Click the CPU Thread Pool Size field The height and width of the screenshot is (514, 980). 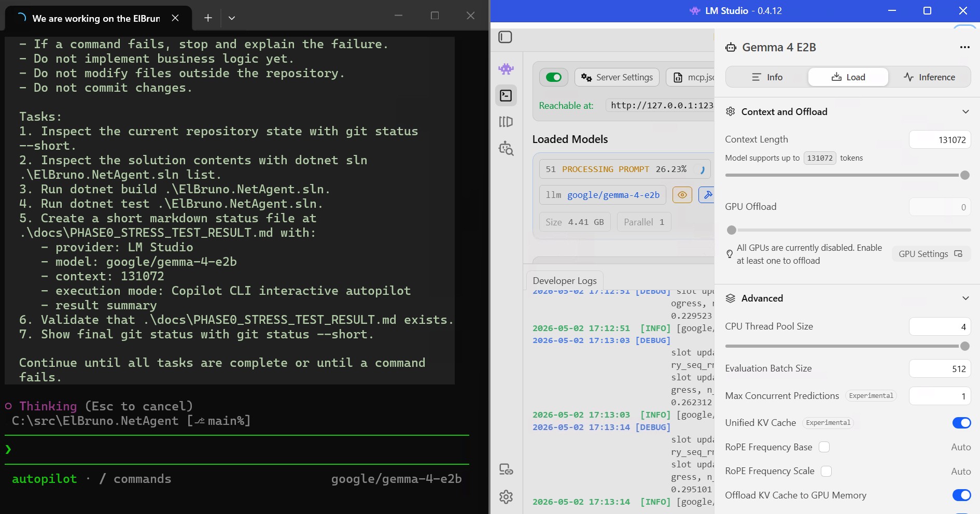click(x=940, y=326)
